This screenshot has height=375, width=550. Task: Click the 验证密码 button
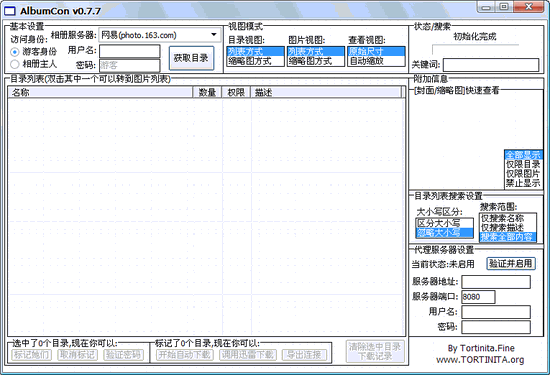coord(123,355)
